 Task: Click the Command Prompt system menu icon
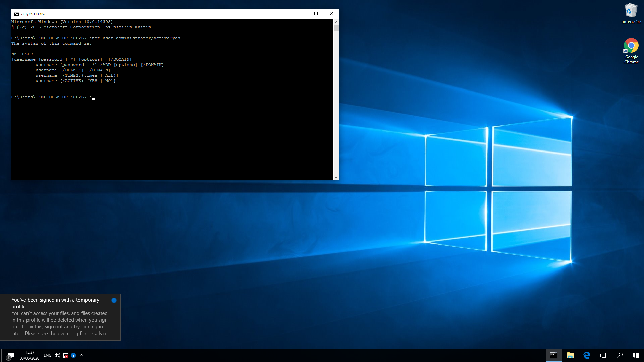point(17,14)
